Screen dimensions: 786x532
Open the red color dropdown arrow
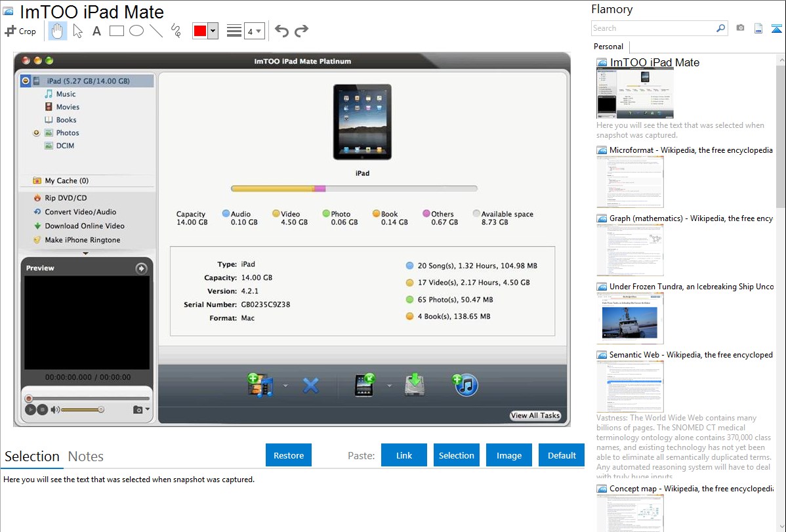pyautogui.click(x=213, y=31)
